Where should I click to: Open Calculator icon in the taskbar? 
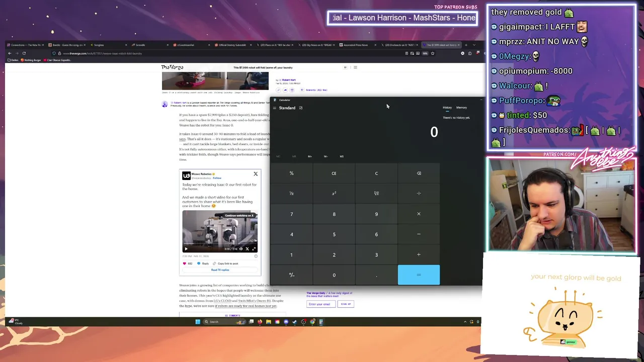(321, 322)
